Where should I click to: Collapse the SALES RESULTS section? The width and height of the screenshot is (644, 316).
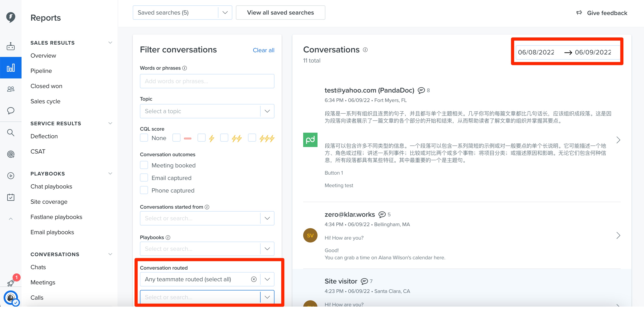coord(110,42)
